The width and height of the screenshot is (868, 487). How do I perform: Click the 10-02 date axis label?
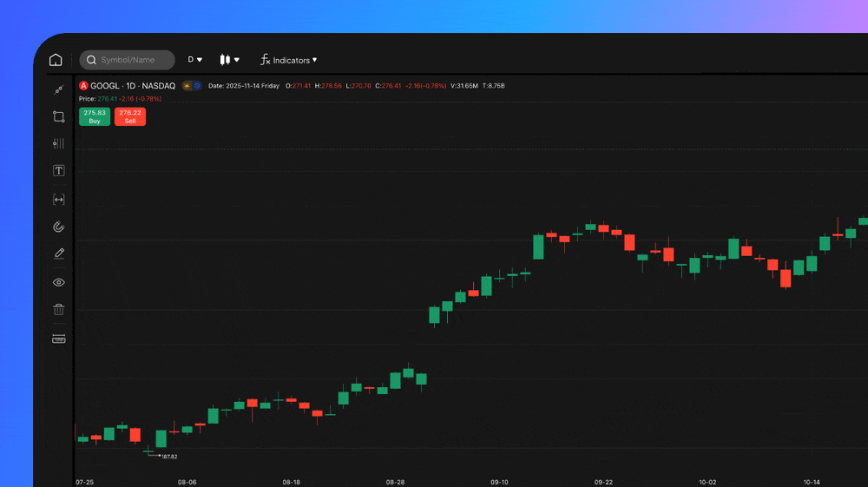707,482
